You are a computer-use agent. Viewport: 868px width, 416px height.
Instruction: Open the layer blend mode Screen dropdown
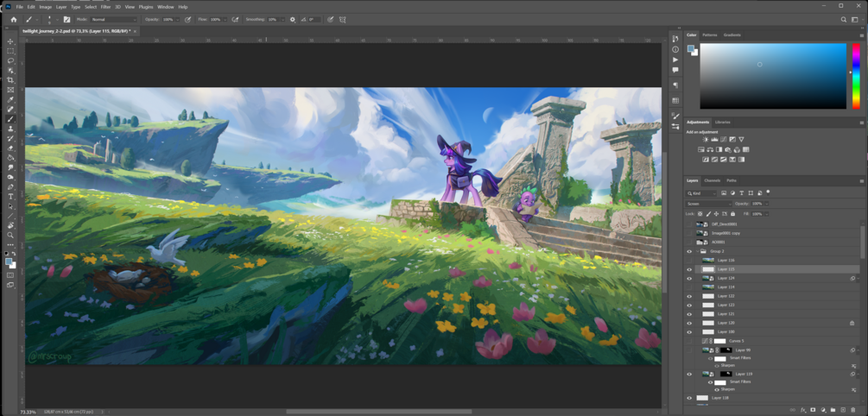(709, 205)
